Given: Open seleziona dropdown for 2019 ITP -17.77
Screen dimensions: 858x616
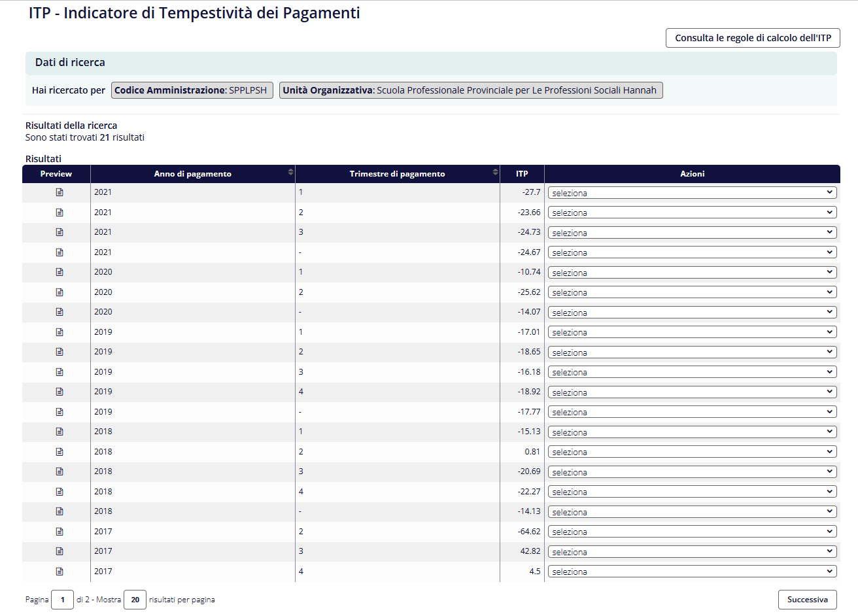Looking at the screenshot, I should 692,412.
